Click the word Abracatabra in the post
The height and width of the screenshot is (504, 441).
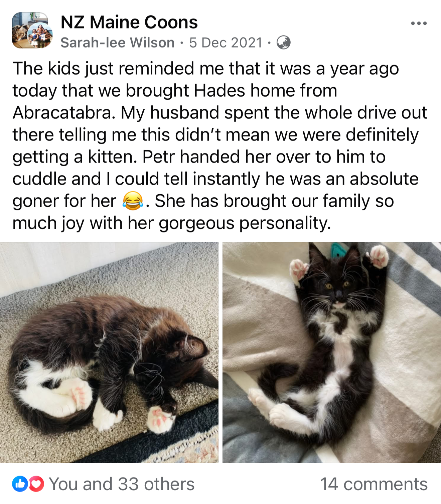point(62,113)
